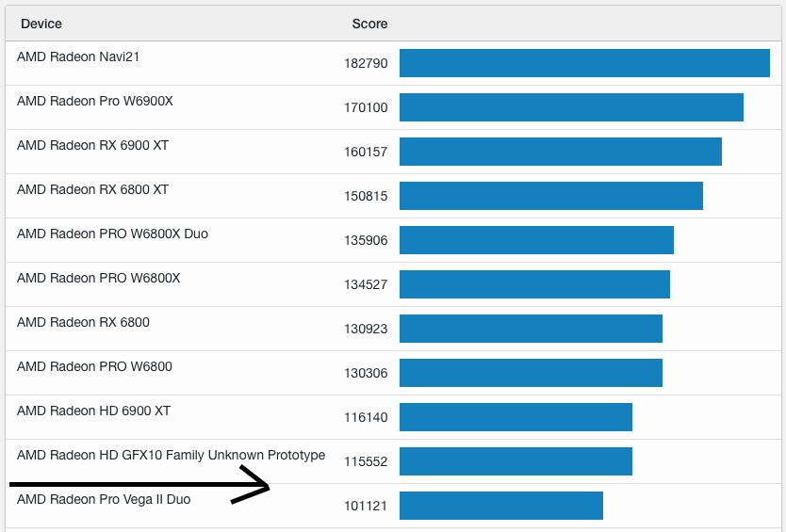This screenshot has height=532, width=786.
Task: Click score value 160157
Action: click(366, 152)
